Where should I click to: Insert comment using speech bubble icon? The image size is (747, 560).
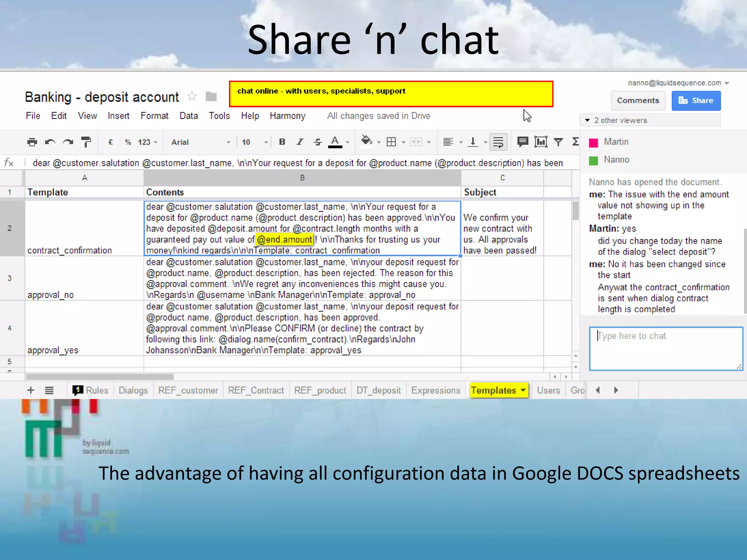coord(523,141)
